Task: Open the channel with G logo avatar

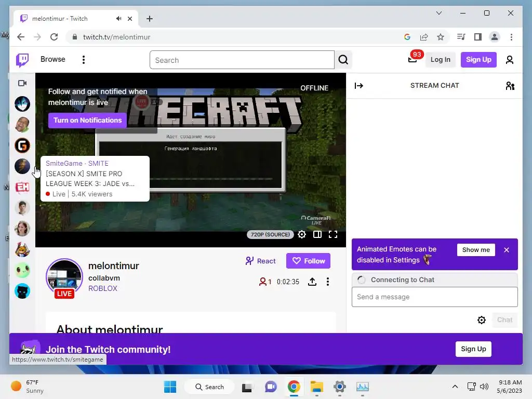Action: point(22,145)
